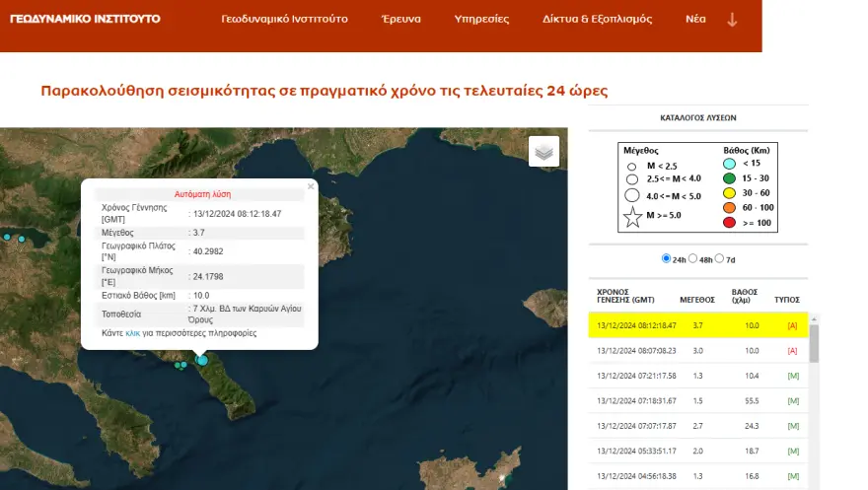Click the [A] type link for 08:07:08.23 event

(x=791, y=350)
